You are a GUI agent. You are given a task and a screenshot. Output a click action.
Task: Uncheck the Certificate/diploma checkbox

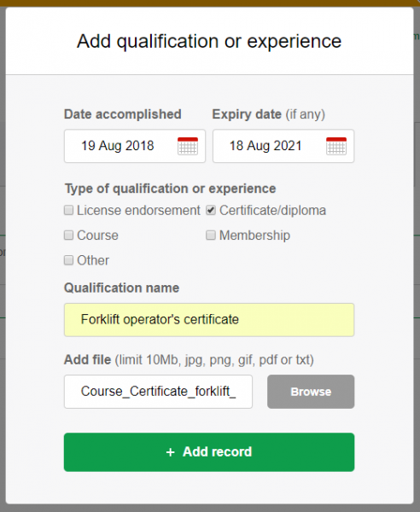(x=211, y=210)
